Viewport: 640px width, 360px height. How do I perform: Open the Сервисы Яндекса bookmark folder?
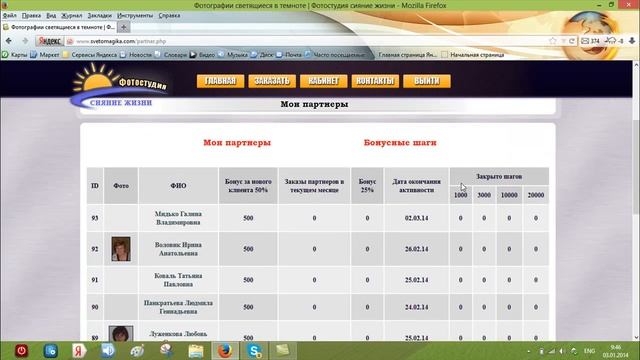pyautogui.click(x=89, y=55)
